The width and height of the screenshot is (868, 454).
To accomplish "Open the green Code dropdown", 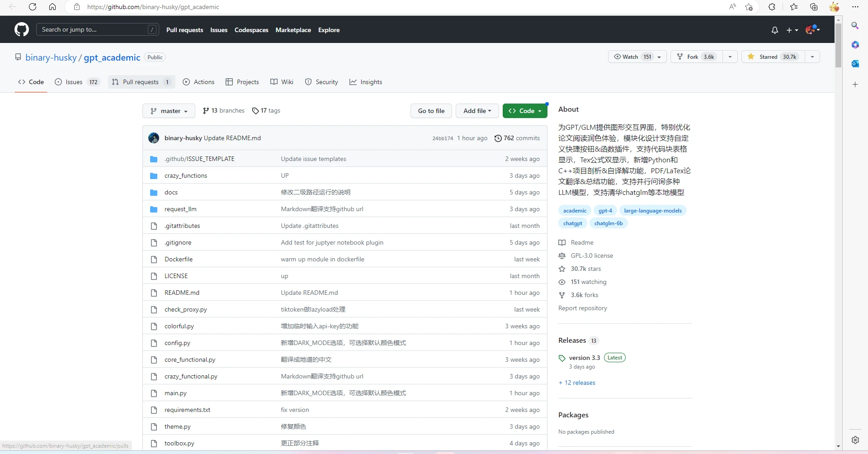I will 525,111.
